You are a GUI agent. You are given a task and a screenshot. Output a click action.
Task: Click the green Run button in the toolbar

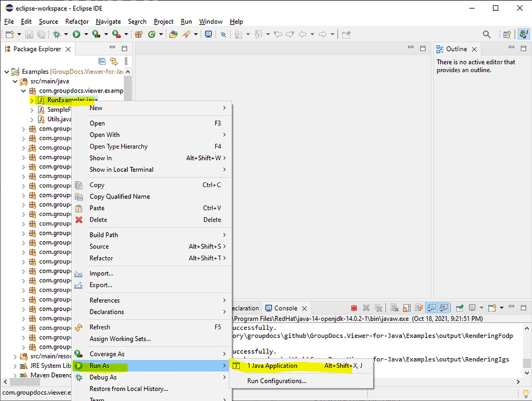(77, 34)
